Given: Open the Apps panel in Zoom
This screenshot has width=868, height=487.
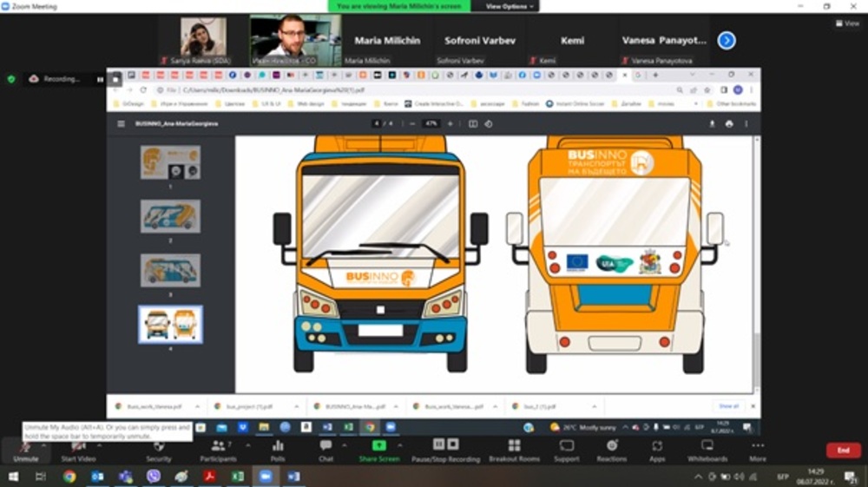Looking at the screenshot, I should click(x=657, y=451).
